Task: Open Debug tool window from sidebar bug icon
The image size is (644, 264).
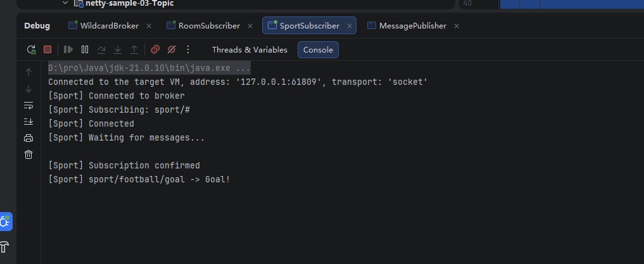Action: click(x=5, y=222)
